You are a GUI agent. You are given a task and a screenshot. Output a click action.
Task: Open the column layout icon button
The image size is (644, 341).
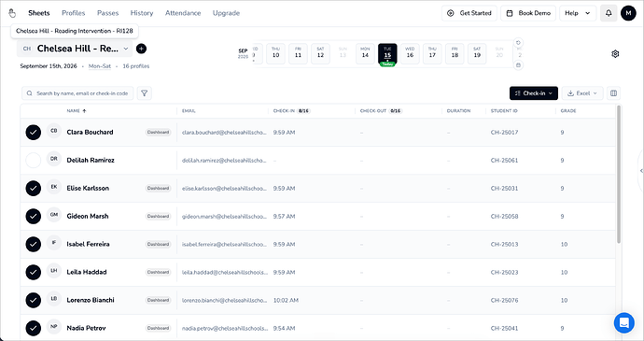613,93
